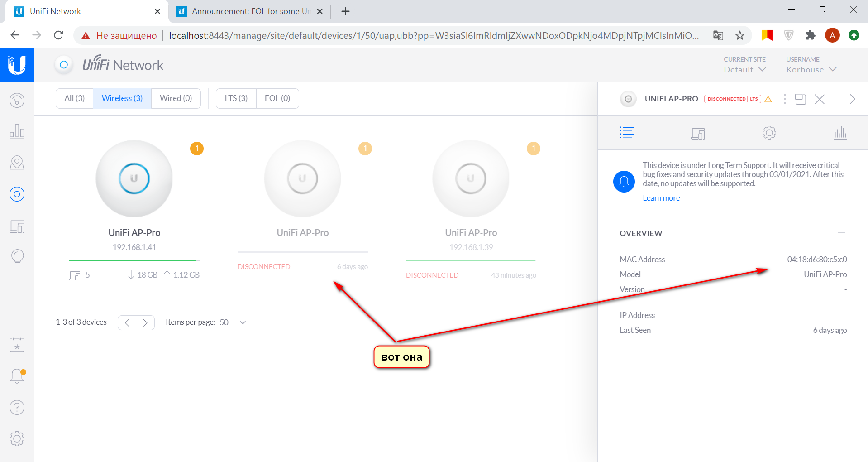Image resolution: width=868 pixels, height=462 pixels.
Task: Select the Wireless (3) filter tab
Action: [122, 98]
